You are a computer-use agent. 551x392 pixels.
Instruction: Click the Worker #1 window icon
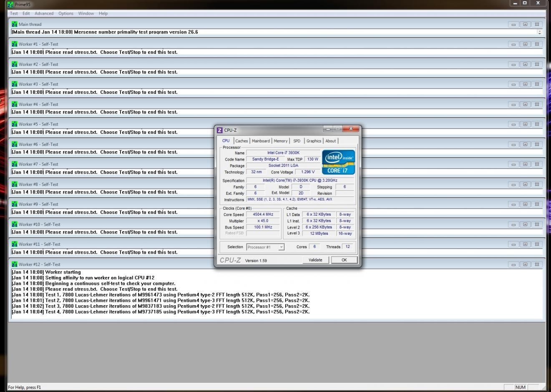click(x=15, y=44)
